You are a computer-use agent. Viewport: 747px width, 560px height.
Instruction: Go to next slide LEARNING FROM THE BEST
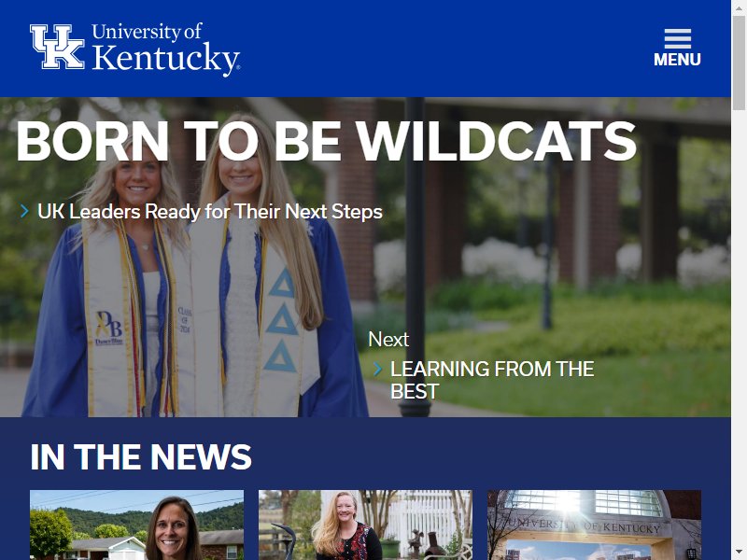492,380
